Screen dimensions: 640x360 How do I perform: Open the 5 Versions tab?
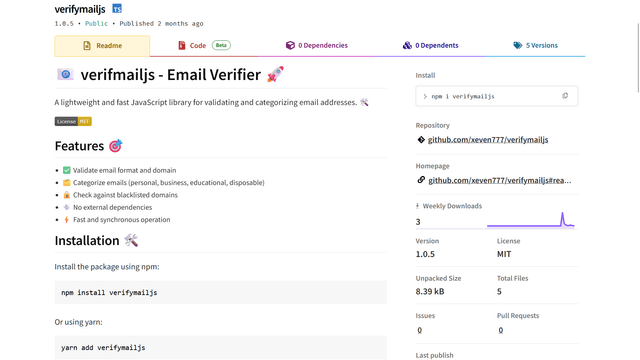(536, 46)
